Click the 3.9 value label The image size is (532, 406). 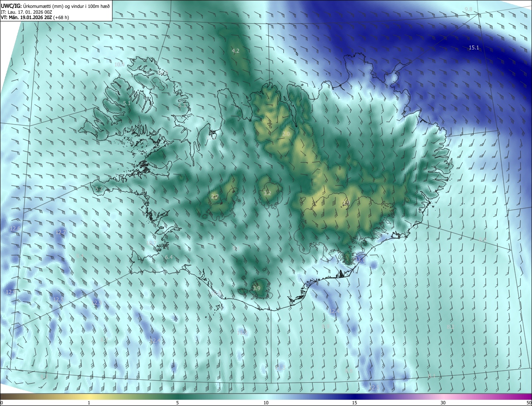(256, 288)
